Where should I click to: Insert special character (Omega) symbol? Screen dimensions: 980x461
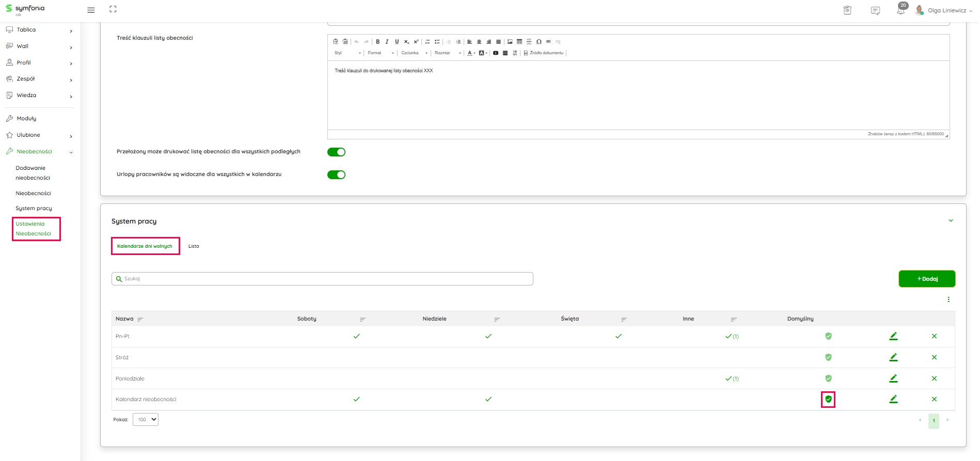click(x=539, y=42)
